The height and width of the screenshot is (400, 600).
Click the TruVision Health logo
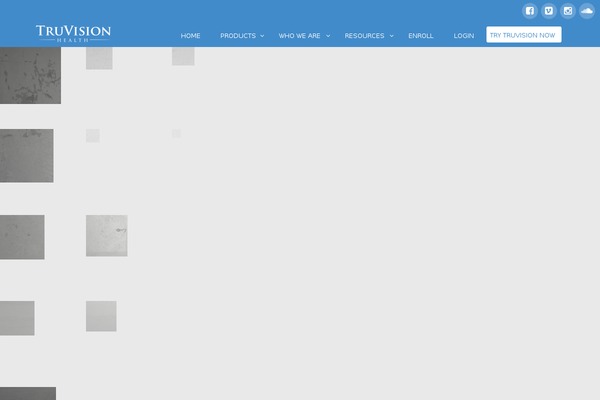pyautogui.click(x=73, y=33)
